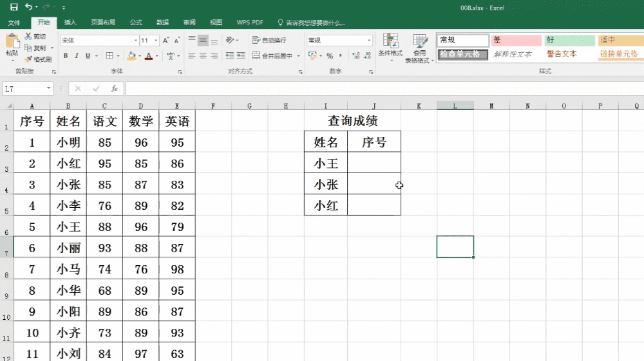Toggle middle vertical alignment
Image resolution: width=644 pixels, height=361 pixels.
tap(203, 40)
